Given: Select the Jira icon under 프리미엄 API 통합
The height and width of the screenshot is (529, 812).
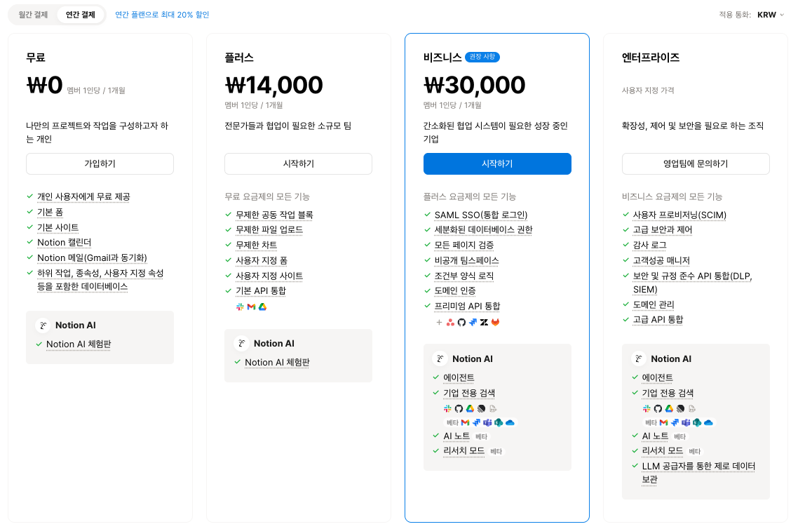Looking at the screenshot, I should [473, 322].
